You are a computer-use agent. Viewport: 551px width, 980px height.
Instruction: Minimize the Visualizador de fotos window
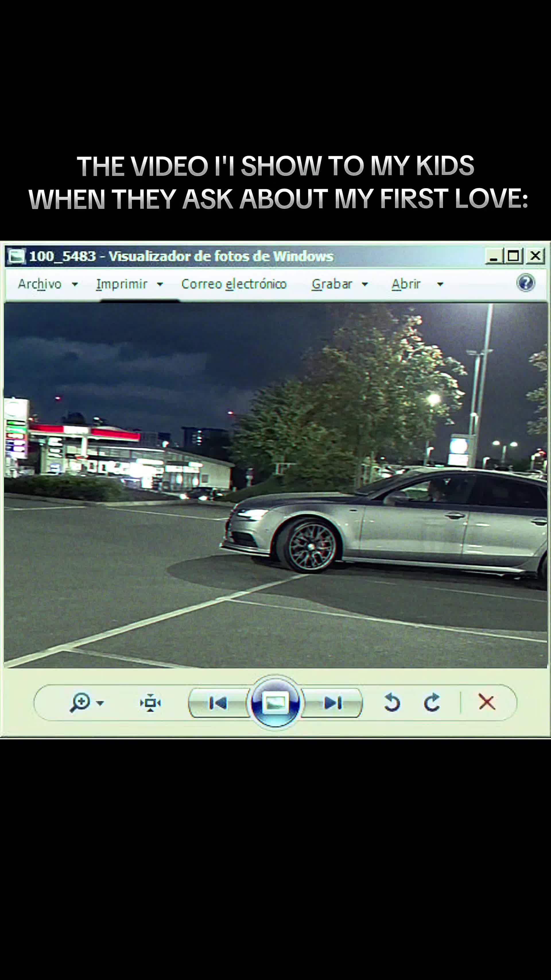tap(494, 256)
